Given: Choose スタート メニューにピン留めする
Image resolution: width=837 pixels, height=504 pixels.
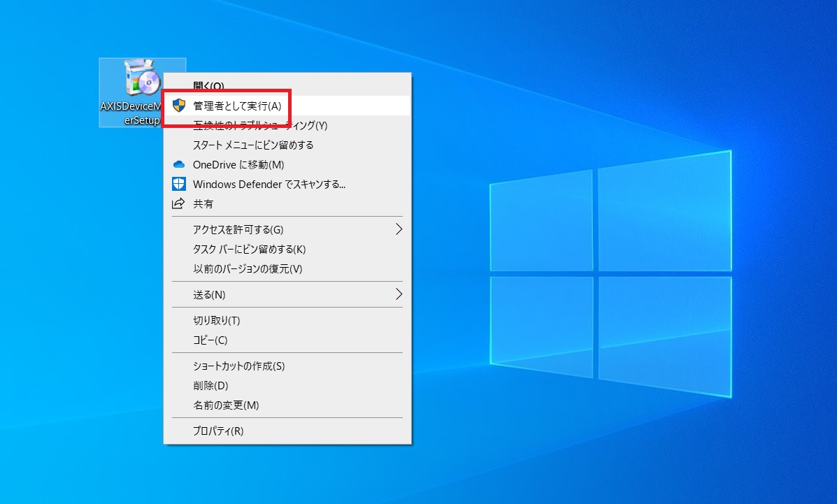Looking at the screenshot, I should point(287,145).
